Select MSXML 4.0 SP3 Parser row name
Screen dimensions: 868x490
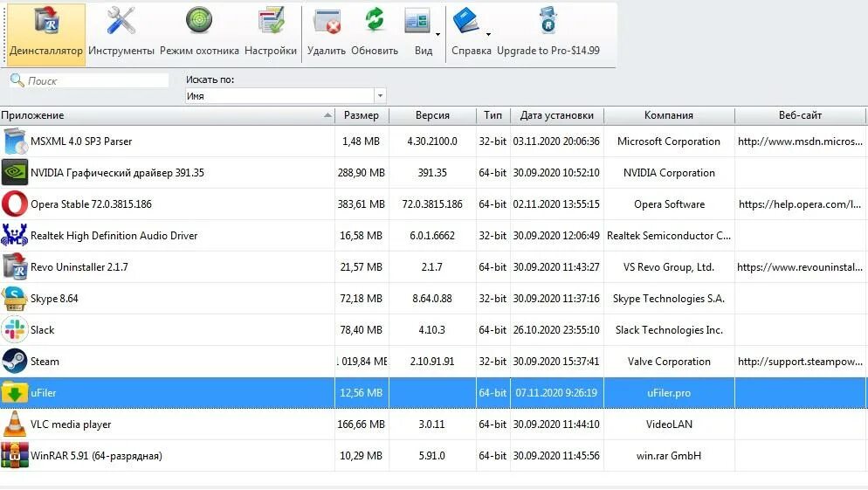81,141
